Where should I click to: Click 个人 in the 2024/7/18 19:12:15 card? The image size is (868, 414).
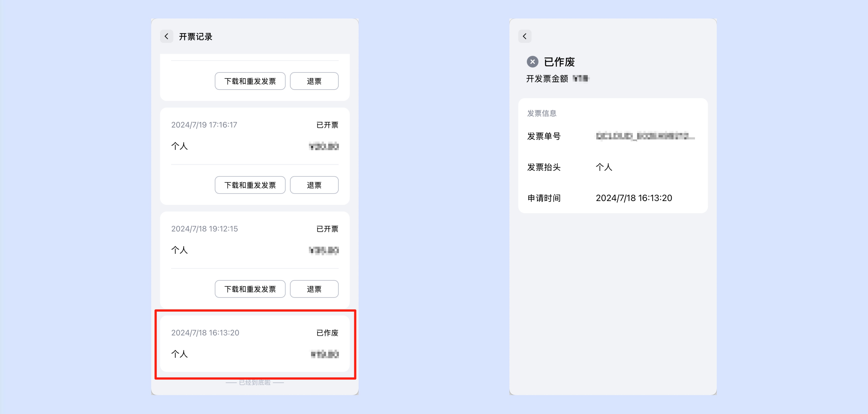179,250
